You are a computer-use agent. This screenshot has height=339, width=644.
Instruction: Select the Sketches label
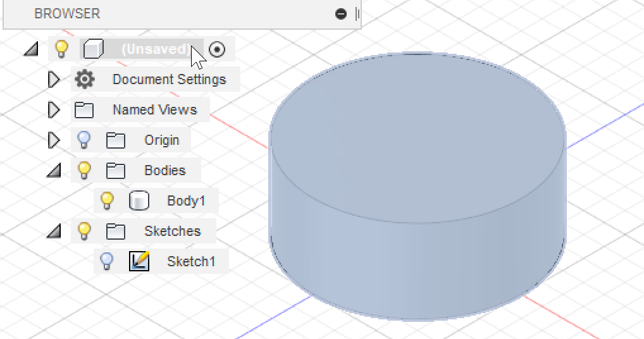point(173,231)
